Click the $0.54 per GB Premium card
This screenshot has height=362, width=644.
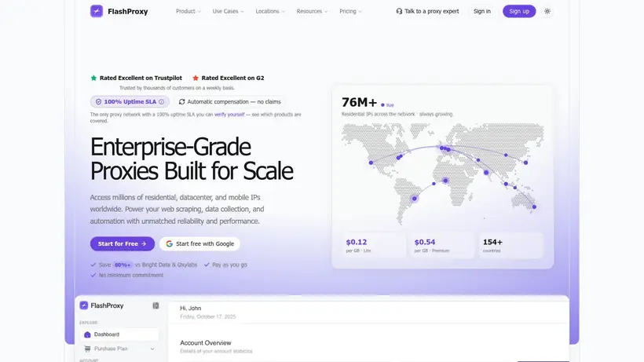click(x=442, y=246)
